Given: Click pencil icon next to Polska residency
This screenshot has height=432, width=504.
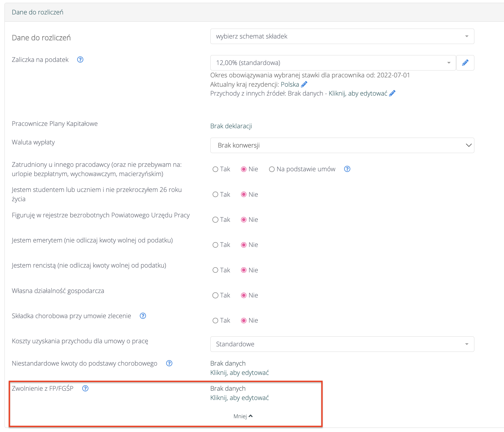Looking at the screenshot, I should tap(304, 84).
